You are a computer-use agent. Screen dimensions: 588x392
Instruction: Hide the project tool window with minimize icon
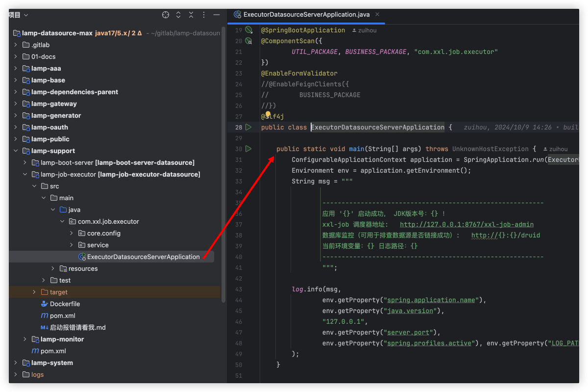(x=216, y=15)
